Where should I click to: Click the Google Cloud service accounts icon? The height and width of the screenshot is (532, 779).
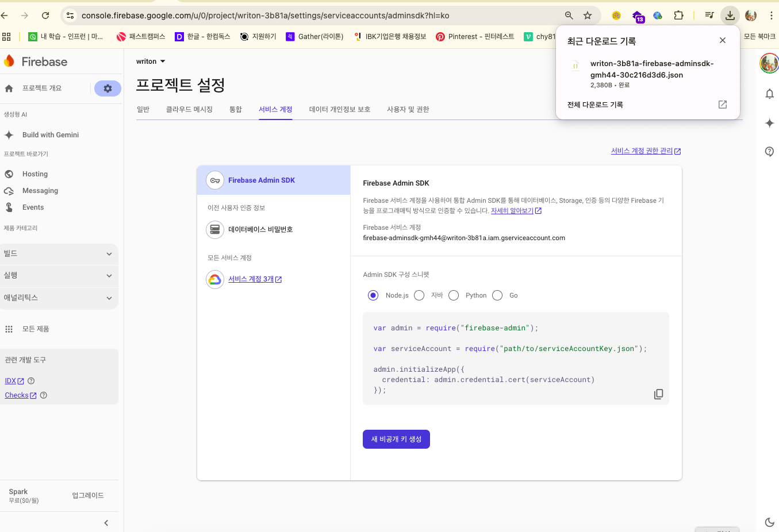(x=215, y=280)
